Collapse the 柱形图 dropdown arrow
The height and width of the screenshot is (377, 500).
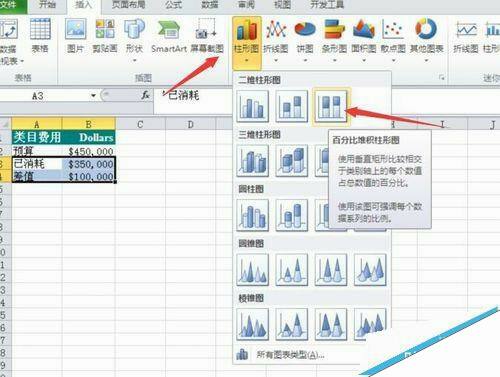247,60
